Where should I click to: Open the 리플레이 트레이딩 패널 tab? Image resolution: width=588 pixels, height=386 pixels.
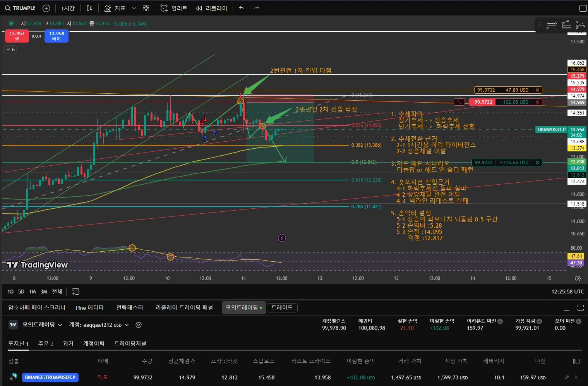(184, 308)
